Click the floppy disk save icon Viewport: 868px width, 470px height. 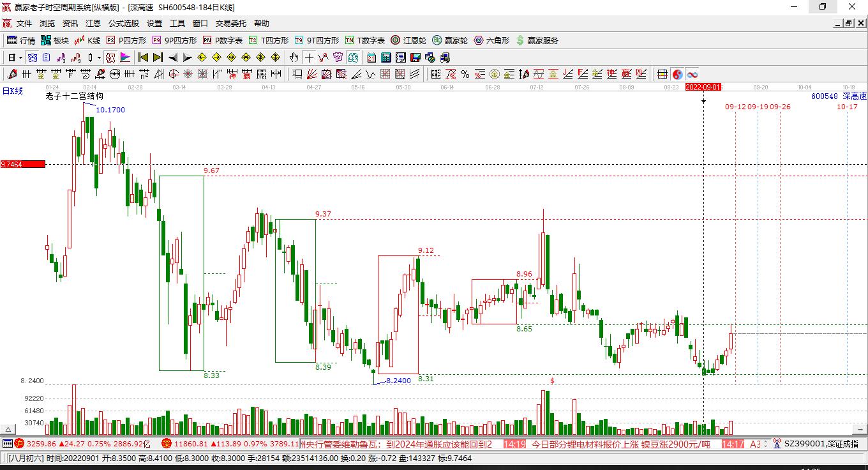point(415,57)
